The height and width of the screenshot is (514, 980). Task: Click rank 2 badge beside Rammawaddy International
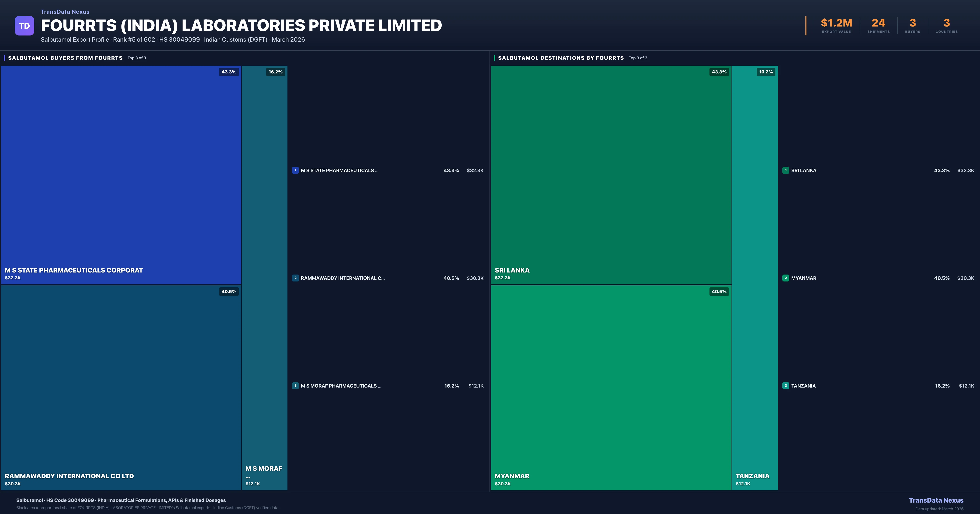click(295, 278)
